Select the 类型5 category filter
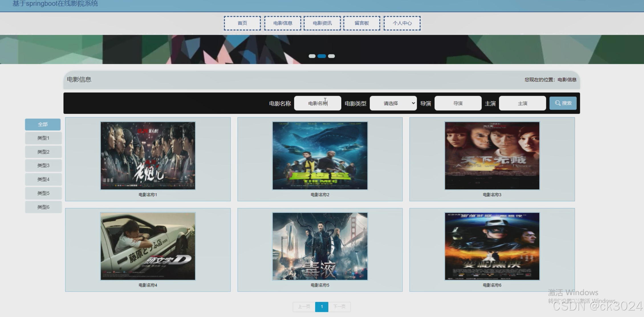 click(x=43, y=193)
